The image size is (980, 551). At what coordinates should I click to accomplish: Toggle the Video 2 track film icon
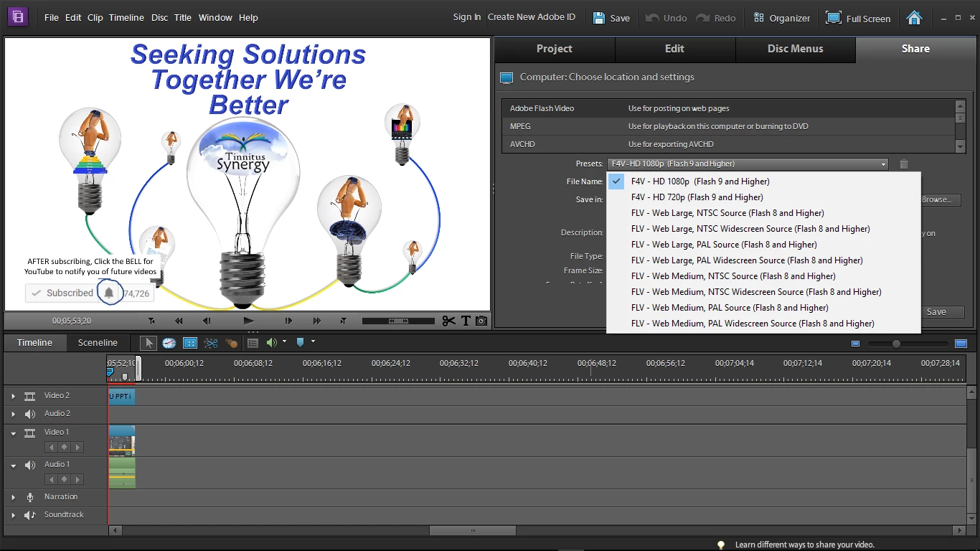30,396
